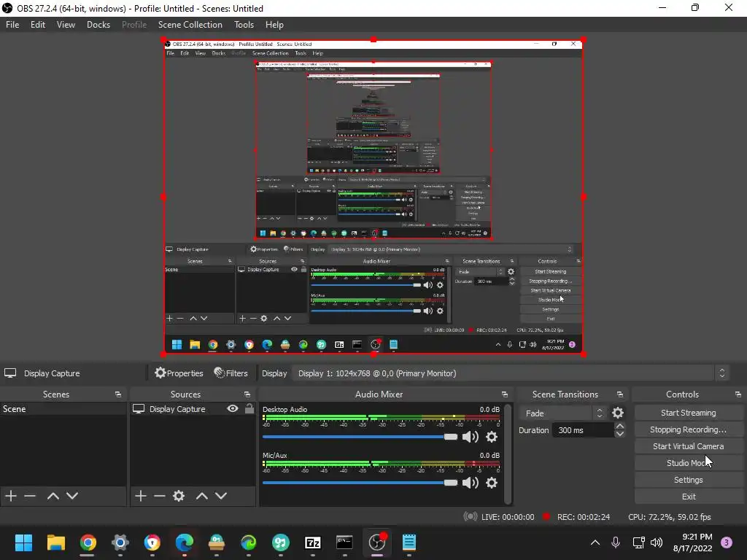Open the Edit menu

pos(38,25)
